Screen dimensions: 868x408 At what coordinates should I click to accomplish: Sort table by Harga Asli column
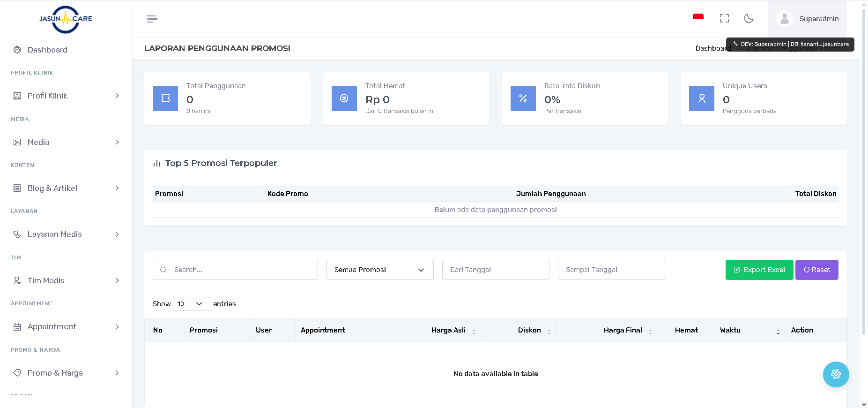pyautogui.click(x=448, y=330)
